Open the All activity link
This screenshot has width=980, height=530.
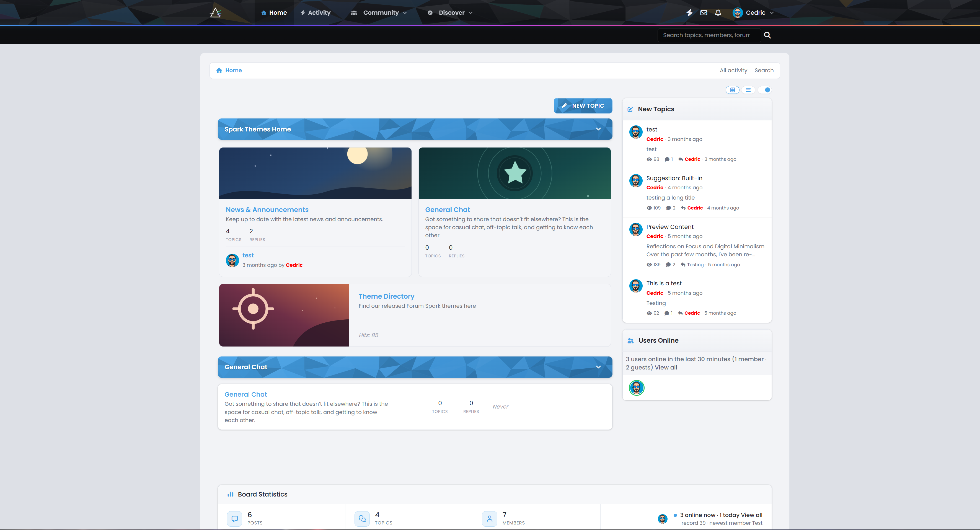pos(733,70)
